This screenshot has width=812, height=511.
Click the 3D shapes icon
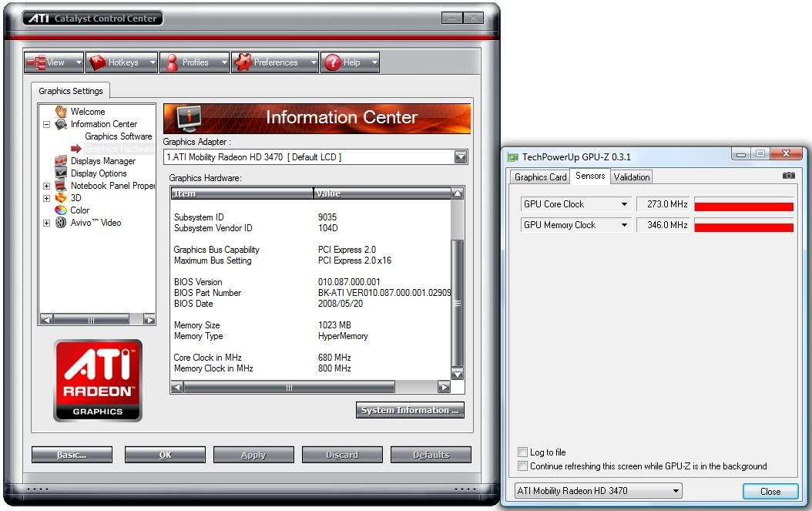tap(61, 198)
